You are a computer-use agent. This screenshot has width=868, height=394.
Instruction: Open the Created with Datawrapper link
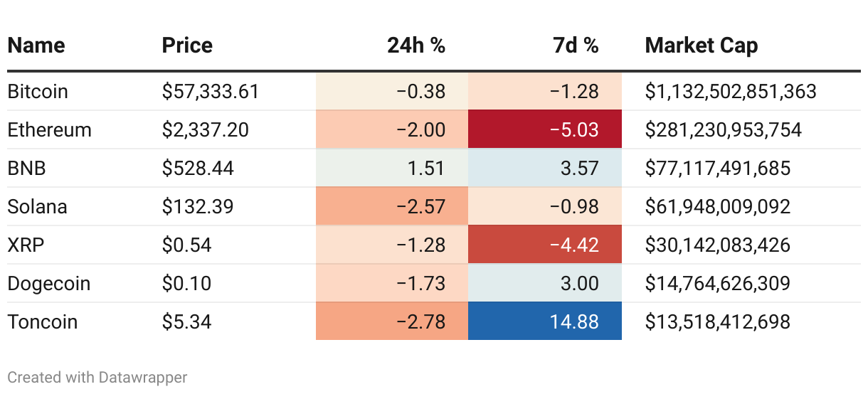(97, 377)
